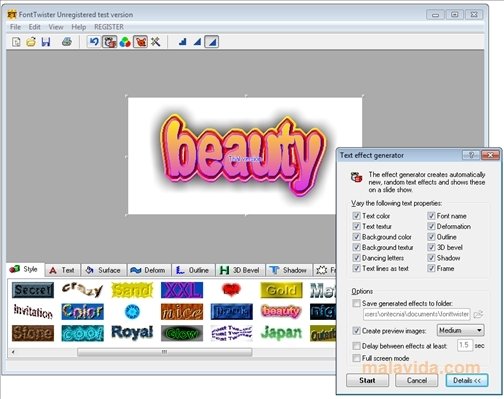Click the Start button
The height and width of the screenshot is (399, 504).
[367, 380]
